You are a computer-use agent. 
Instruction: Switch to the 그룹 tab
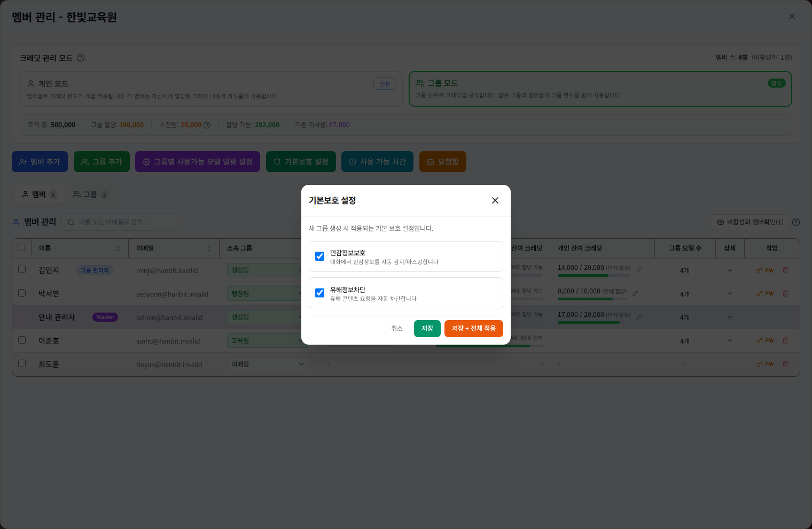tap(90, 195)
